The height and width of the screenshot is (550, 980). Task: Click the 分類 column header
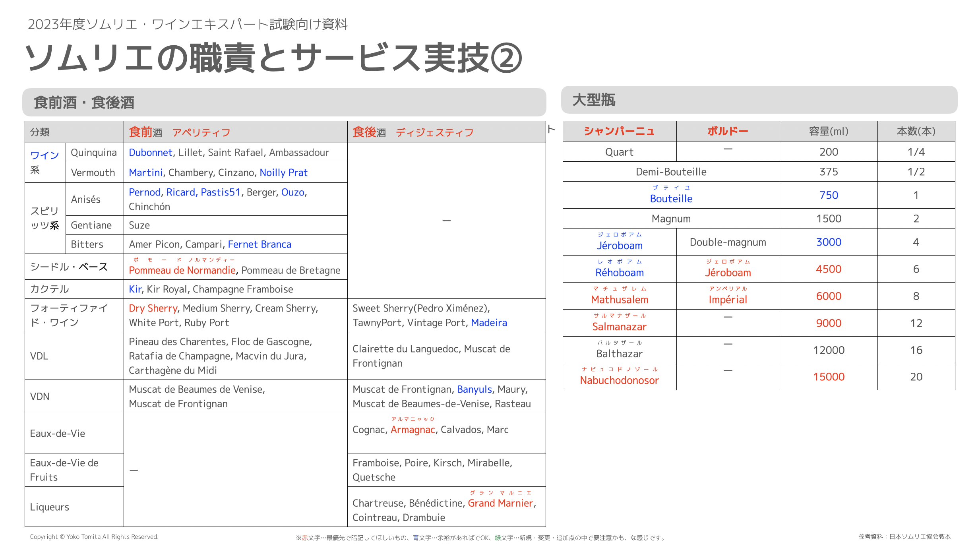pyautogui.click(x=74, y=132)
